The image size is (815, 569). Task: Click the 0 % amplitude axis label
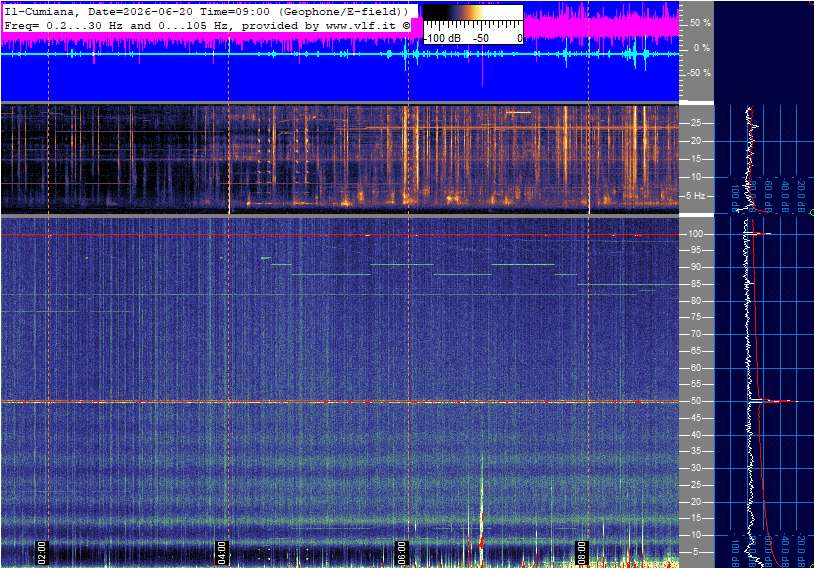point(702,48)
